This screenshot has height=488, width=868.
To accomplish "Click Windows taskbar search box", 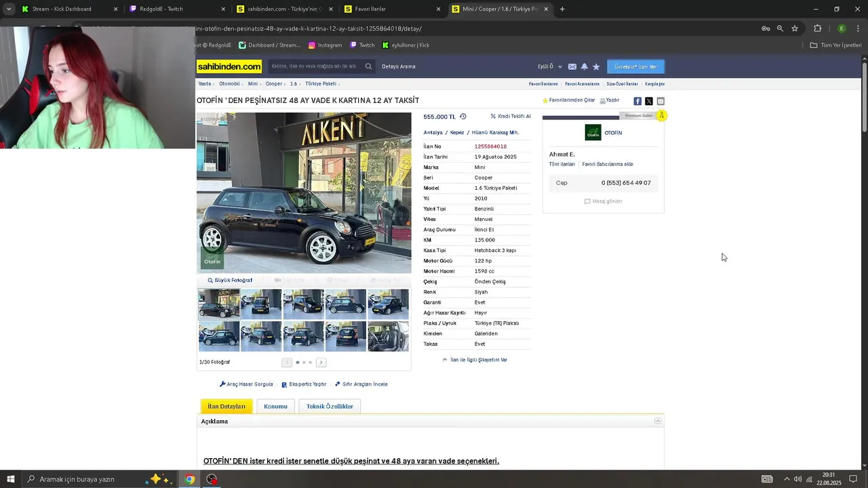I will pos(100,479).
